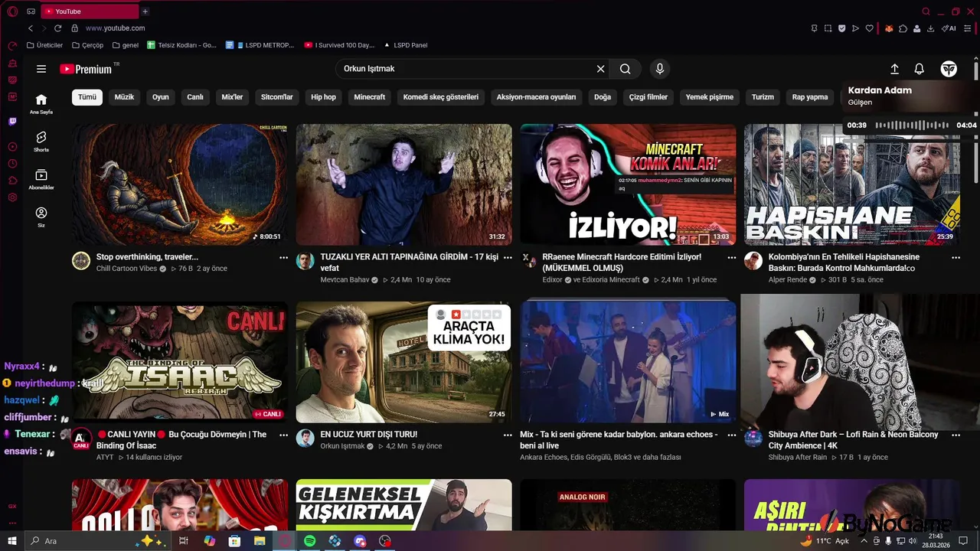The height and width of the screenshot is (551, 980).
Task: Open three-dot menu for Shibuya After Dark video
Action: [x=955, y=435]
